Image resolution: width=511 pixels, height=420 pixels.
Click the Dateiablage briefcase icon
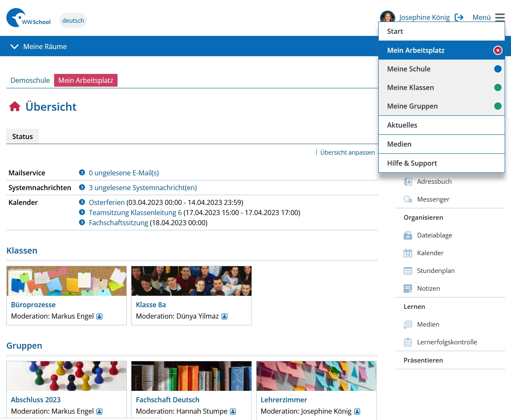408,235
